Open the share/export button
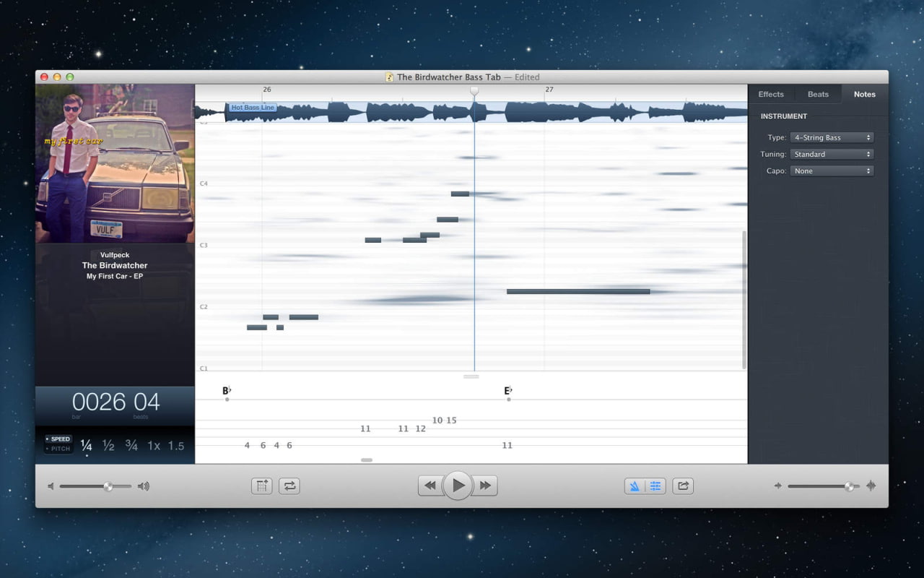The width and height of the screenshot is (924, 578). [683, 486]
